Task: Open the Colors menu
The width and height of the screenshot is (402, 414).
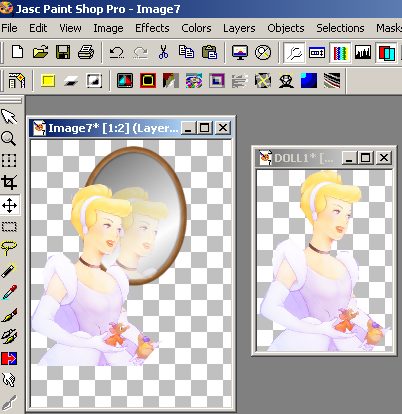Action: (196, 28)
